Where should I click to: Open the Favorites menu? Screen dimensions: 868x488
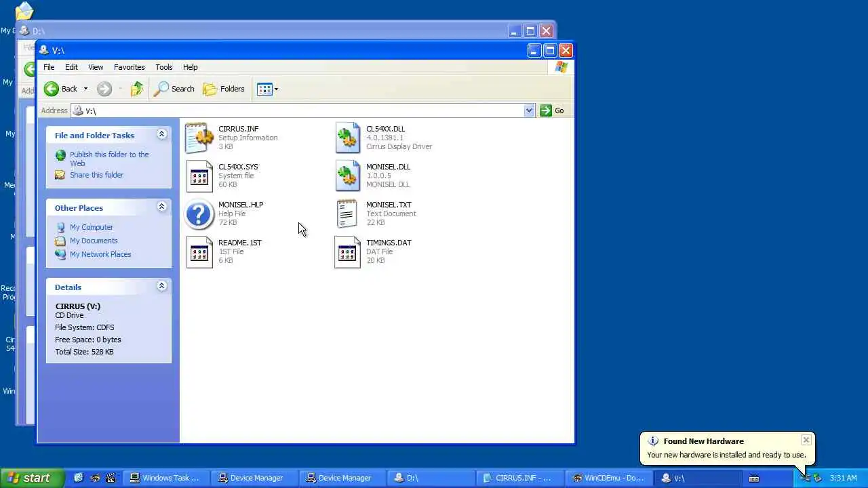pyautogui.click(x=129, y=67)
